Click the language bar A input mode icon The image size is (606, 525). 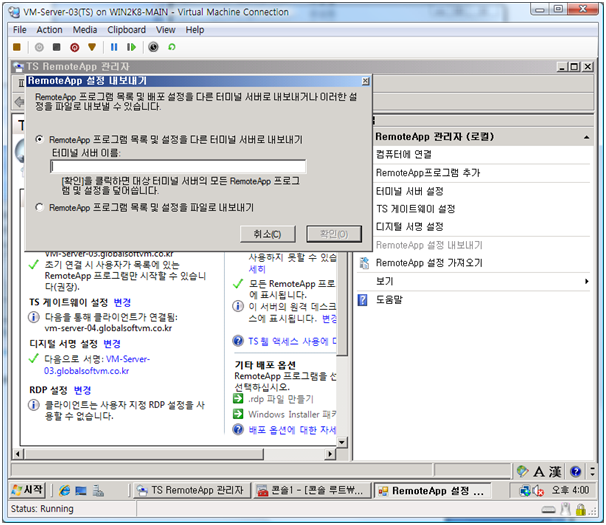click(x=538, y=471)
